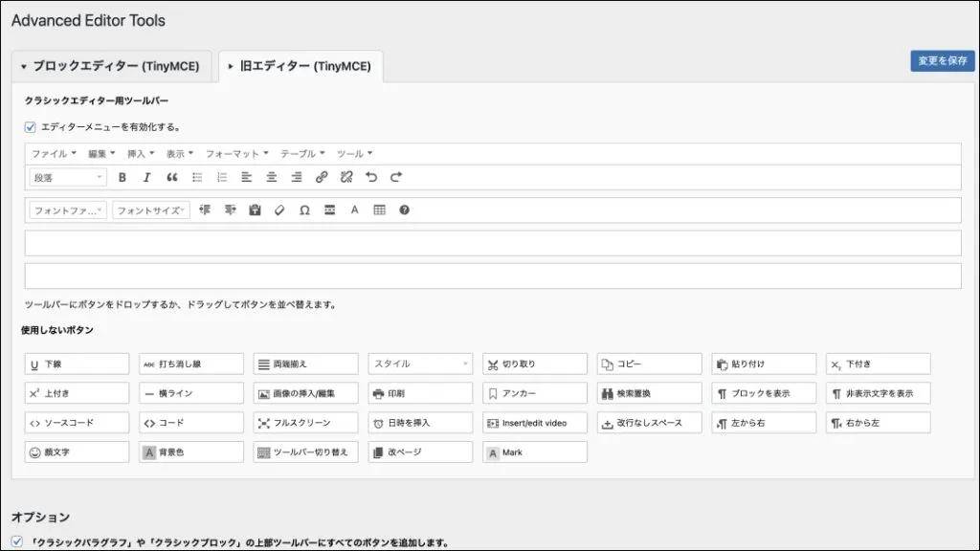Click the undo arrow icon
The image size is (980, 551).
point(371,177)
